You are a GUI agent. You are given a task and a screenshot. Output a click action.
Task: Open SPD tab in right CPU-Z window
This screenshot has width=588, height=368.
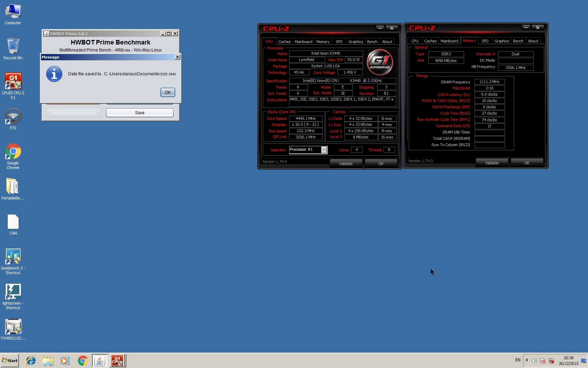click(485, 41)
